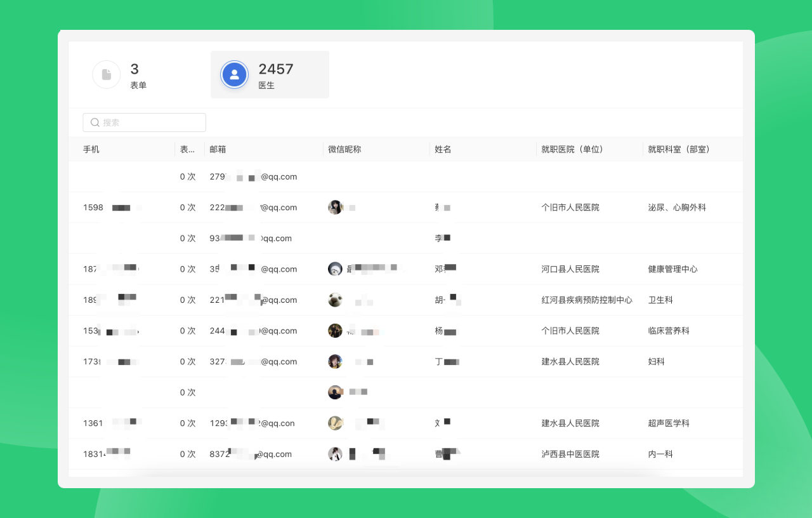The image size is (812, 518).
Task: Click the 就职科室（部室） column header
Action: [679, 150]
